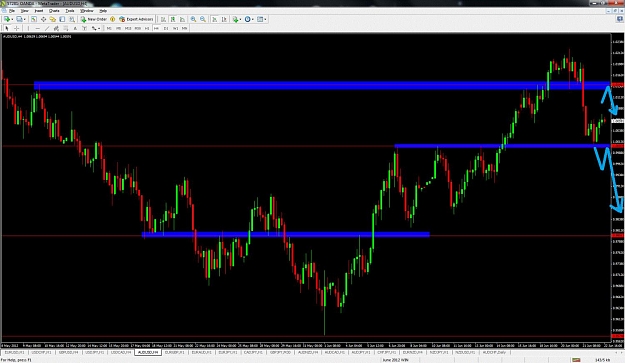Open the Charts menu

point(54,11)
